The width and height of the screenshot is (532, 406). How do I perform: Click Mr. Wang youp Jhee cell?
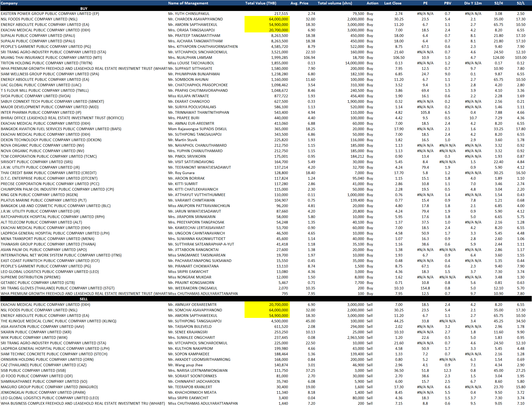click(x=185, y=365)
